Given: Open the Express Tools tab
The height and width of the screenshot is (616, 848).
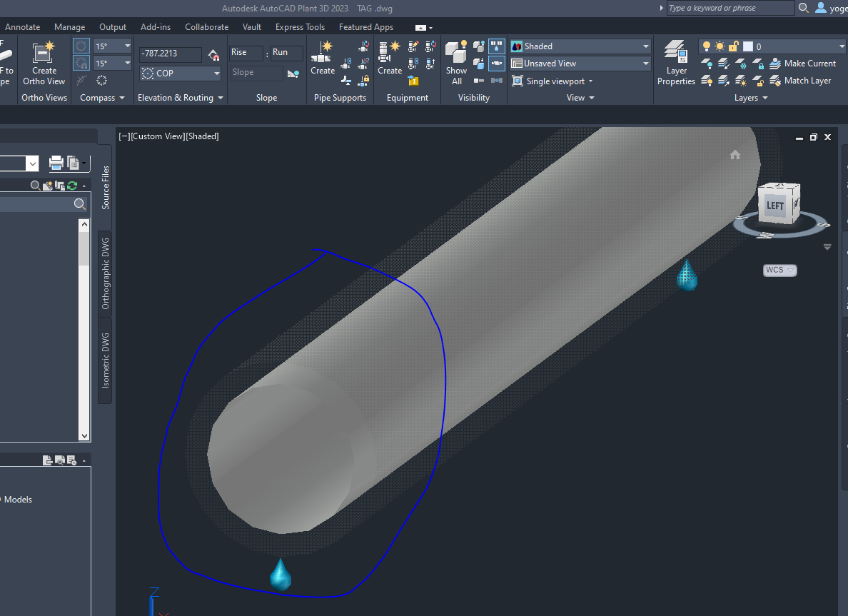Looking at the screenshot, I should [300, 26].
